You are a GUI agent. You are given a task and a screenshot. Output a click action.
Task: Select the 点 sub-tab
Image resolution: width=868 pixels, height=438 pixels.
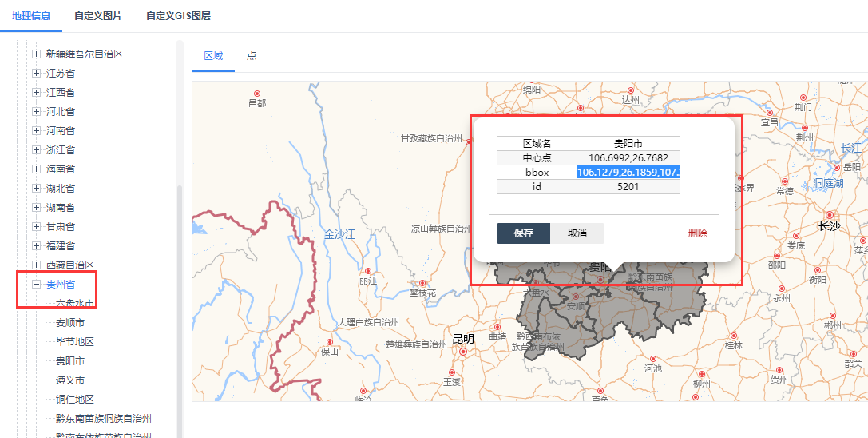(252, 55)
